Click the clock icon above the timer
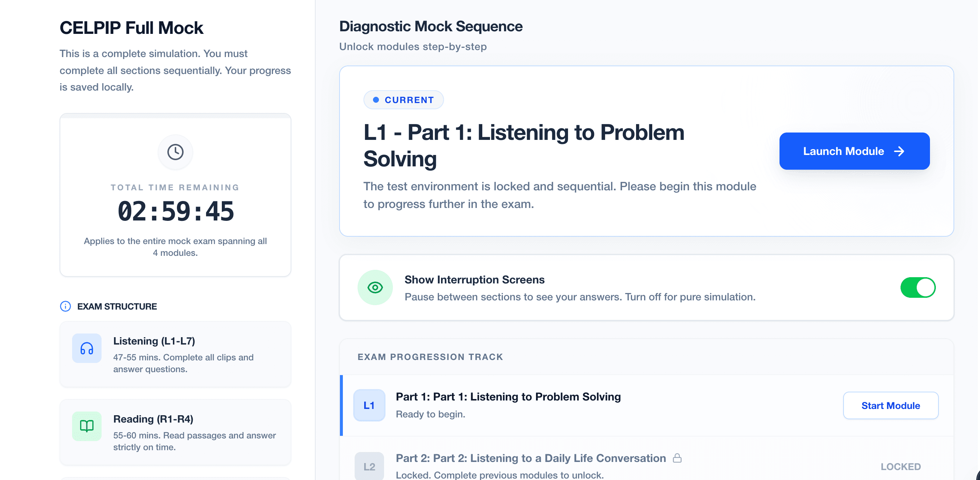This screenshot has width=980, height=480. tap(175, 152)
